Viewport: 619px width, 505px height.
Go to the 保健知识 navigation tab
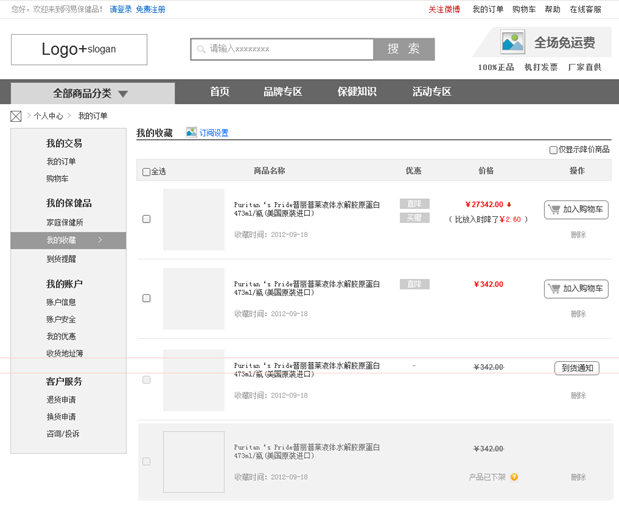point(356,92)
